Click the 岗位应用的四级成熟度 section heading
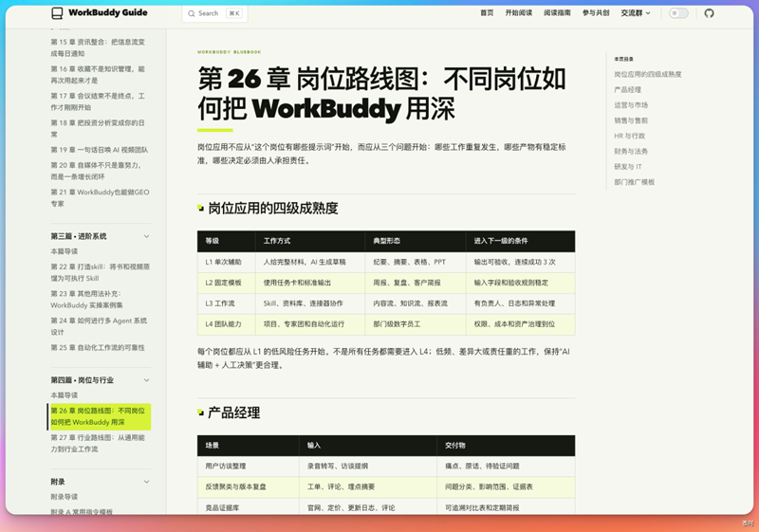 coord(273,209)
